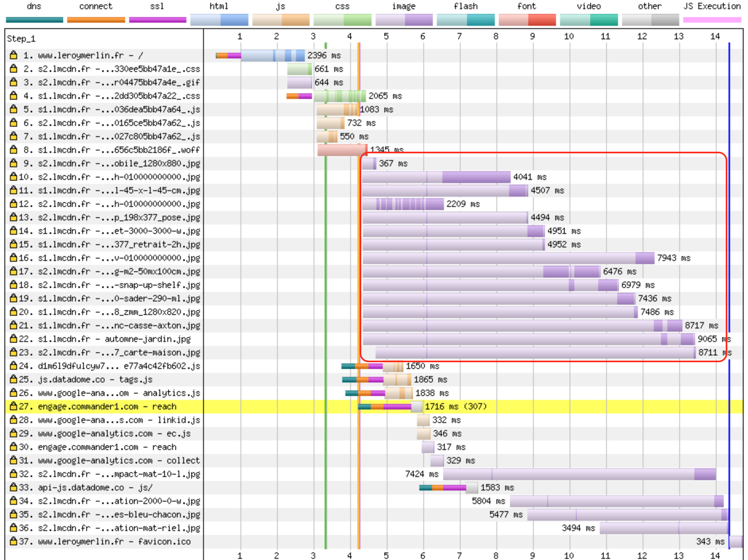748x560 pixels.
Task: Click the lock icon next to request 22 automne-jardin.jpg
Action: coord(14,339)
